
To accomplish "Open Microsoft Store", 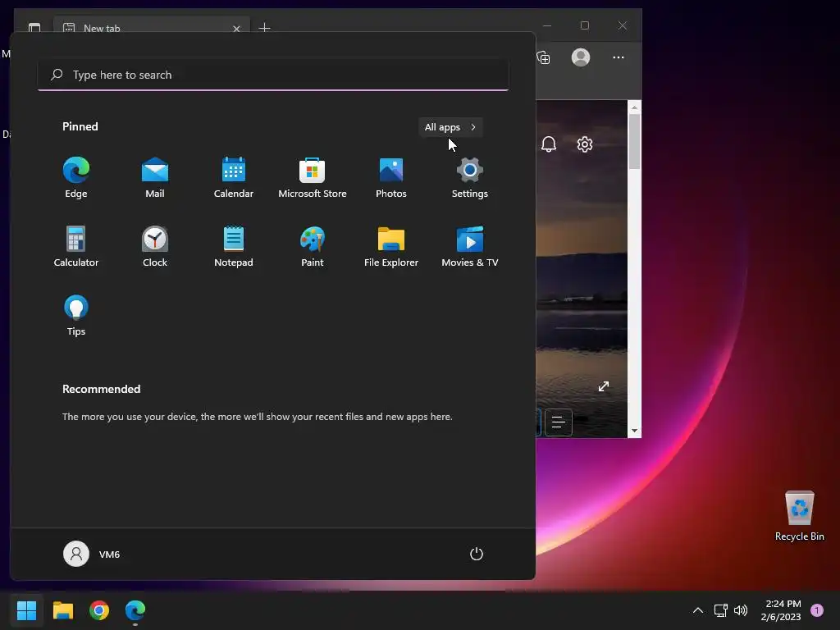I will [313, 178].
